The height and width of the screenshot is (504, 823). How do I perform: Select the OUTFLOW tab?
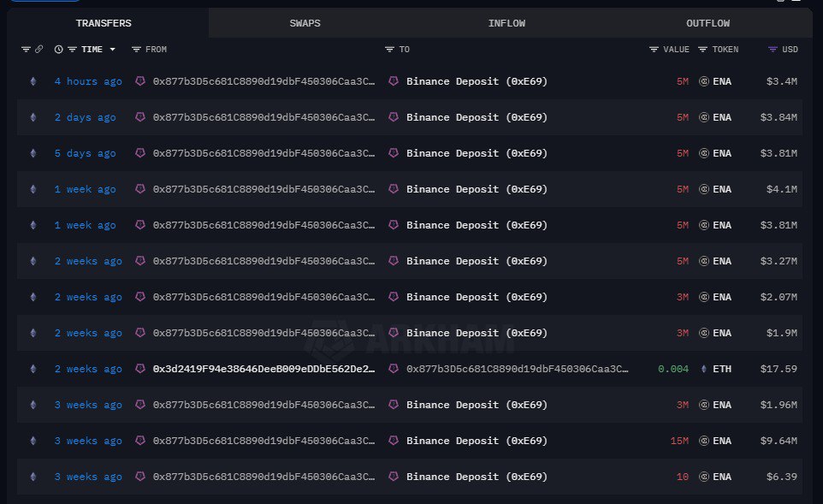[708, 23]
